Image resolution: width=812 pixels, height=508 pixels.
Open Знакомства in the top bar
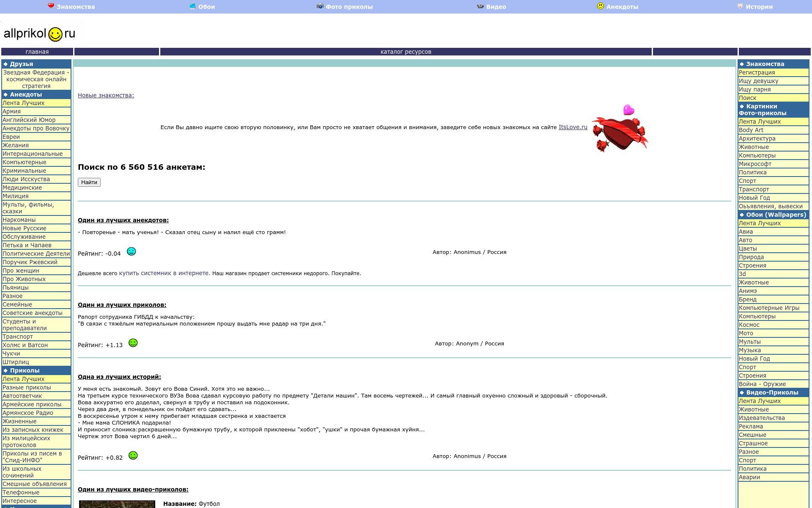tap(76, 7)
